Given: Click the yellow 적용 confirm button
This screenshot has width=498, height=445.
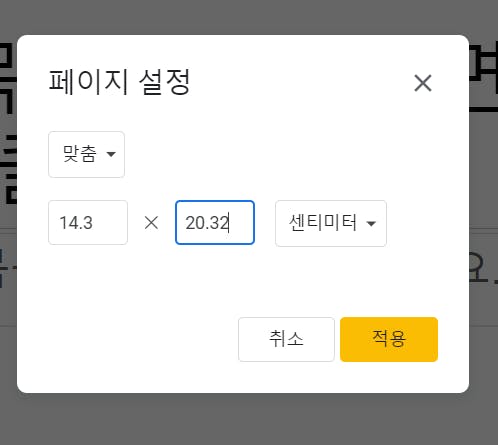Looking at the screenshot, I should pos(389,339).
